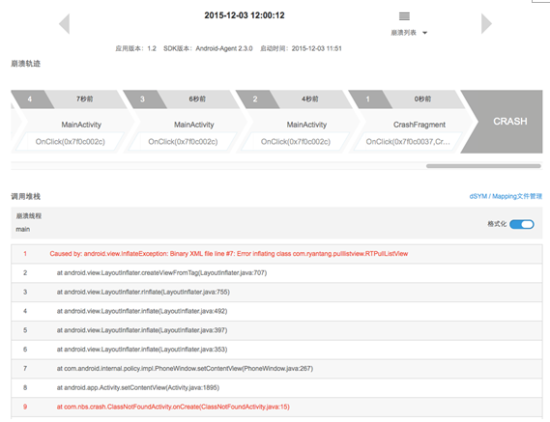Click OnClick(0x7f0c0037,Cr... under step 1
Image resolution: width=550 pixels, height=422 pixels.
pos(408,142)
